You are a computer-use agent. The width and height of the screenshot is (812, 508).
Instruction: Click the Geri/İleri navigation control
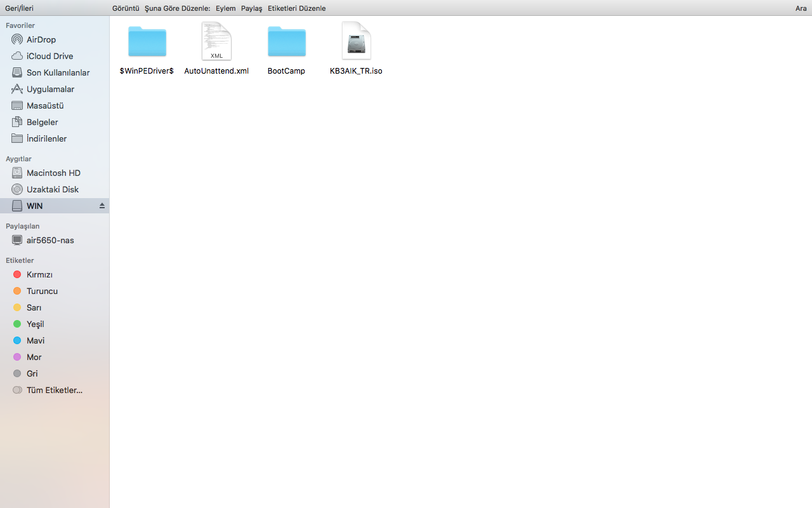19,8
